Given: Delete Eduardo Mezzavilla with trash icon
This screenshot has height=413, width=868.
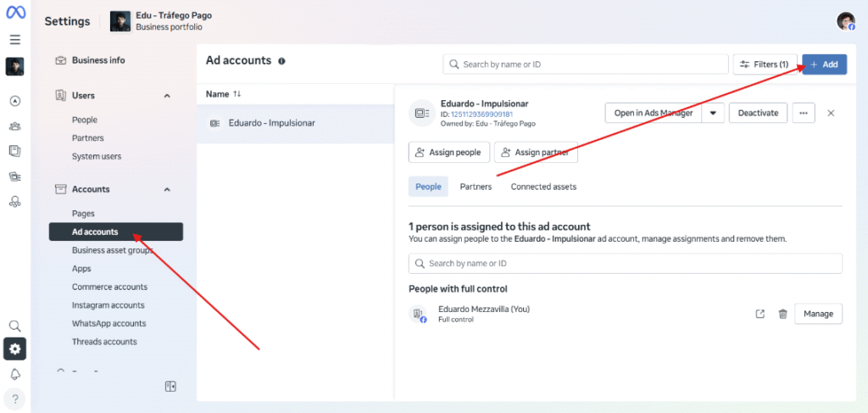Looking at the screenshot, I should click(x=782, y=314).
